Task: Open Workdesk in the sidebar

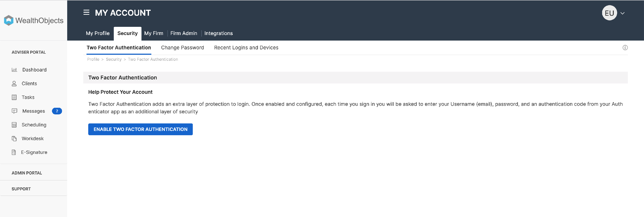Action: pyautogui.click(x=32, y=138)
